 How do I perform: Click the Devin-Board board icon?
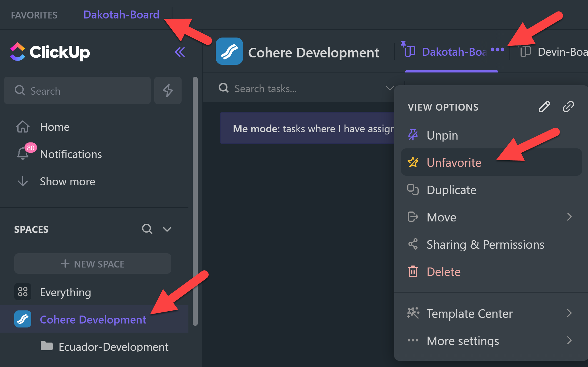tap(525, 51)
